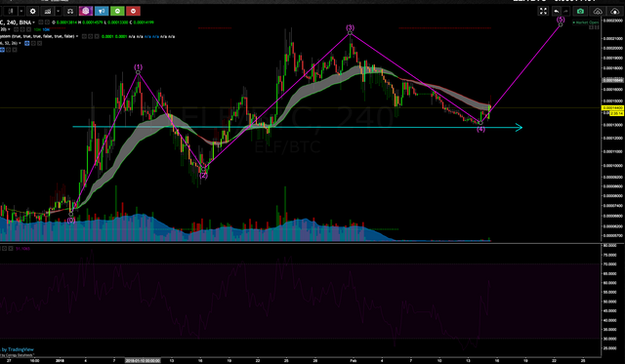
Task: Open the candlestick bar style selector
Action: (x=11, y=11)
